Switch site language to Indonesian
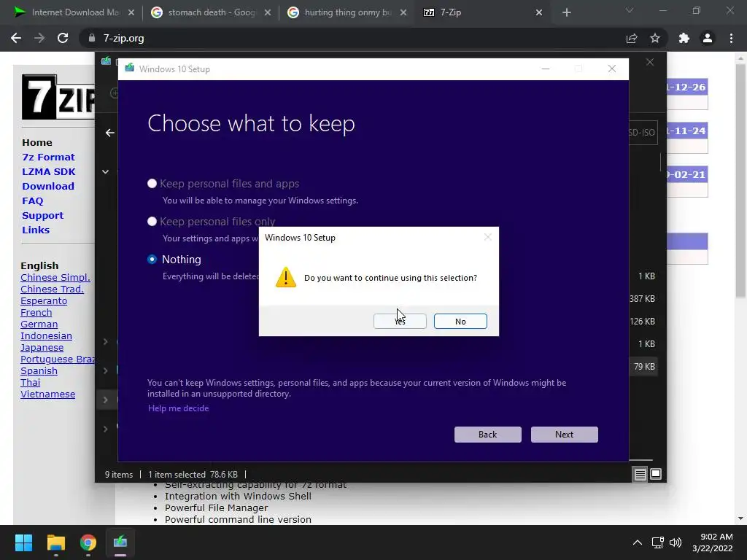 point(46,335)
